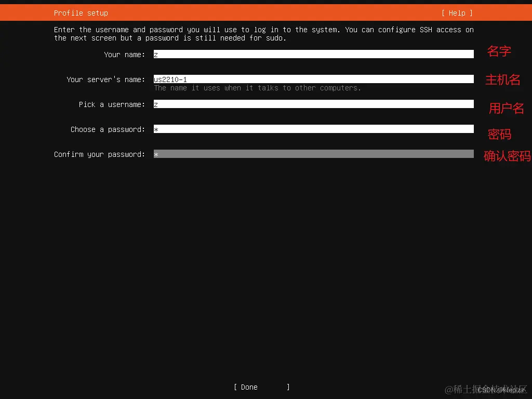Click the Choose a password field
This screenshot has height=399, width=532.
(x=313, y=129)
